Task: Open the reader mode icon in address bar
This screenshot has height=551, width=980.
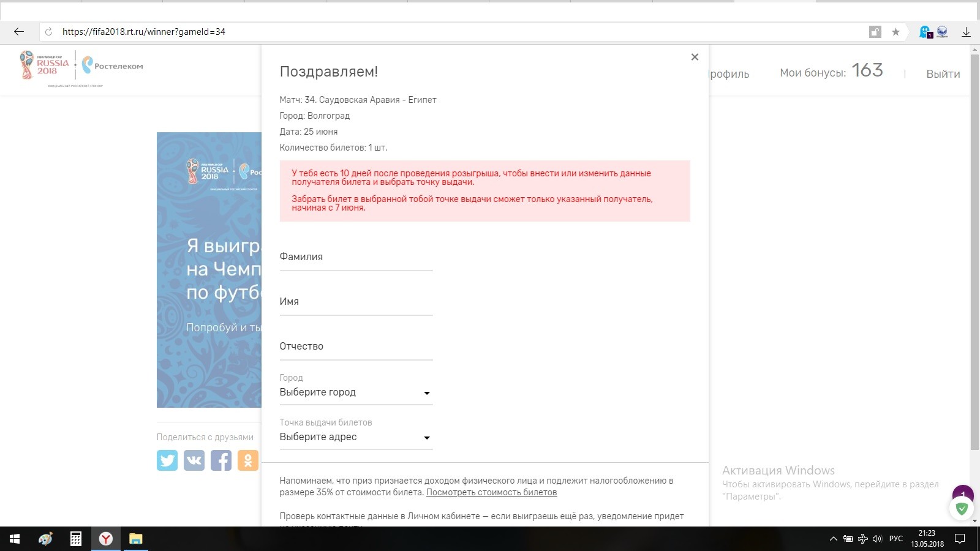Action: 875,32
